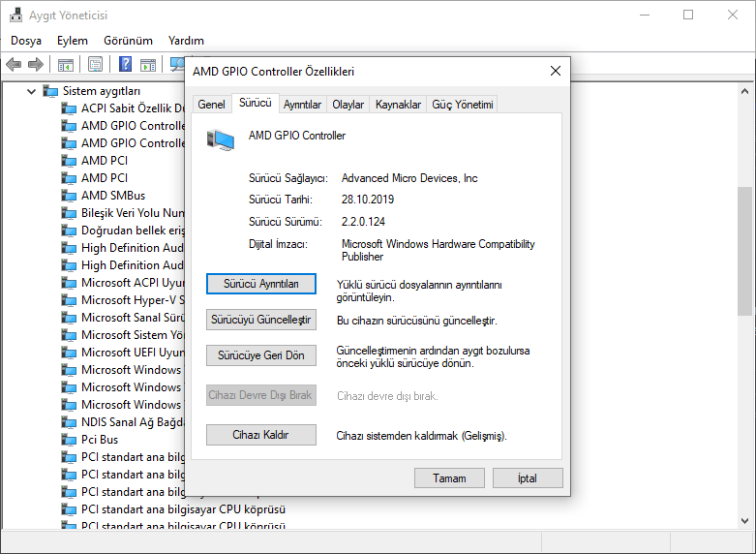Click the scan for hardware changes icon

coord(177,64)
